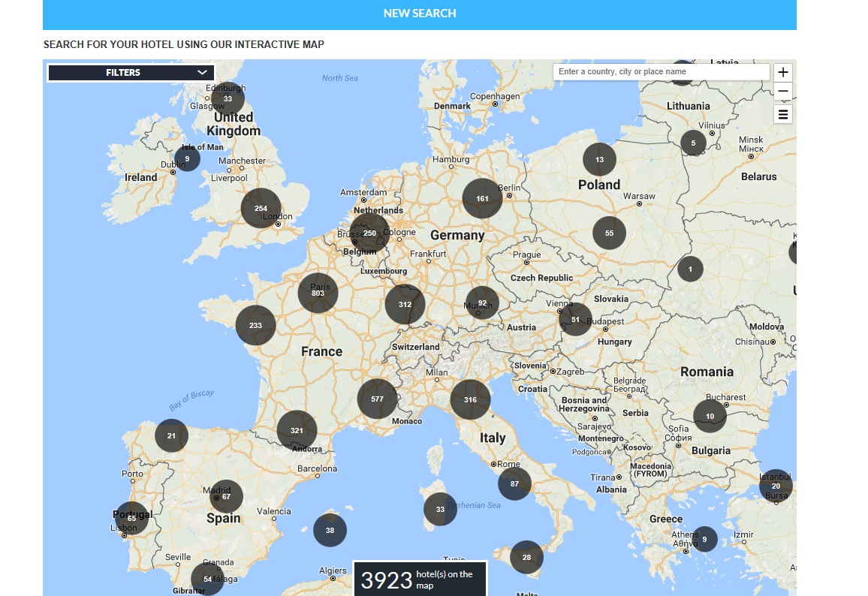The height and width of the screenshot is (596, 868).
Task: Open the 577 hotel cluster in southeast France
Action: click(377, 399)
